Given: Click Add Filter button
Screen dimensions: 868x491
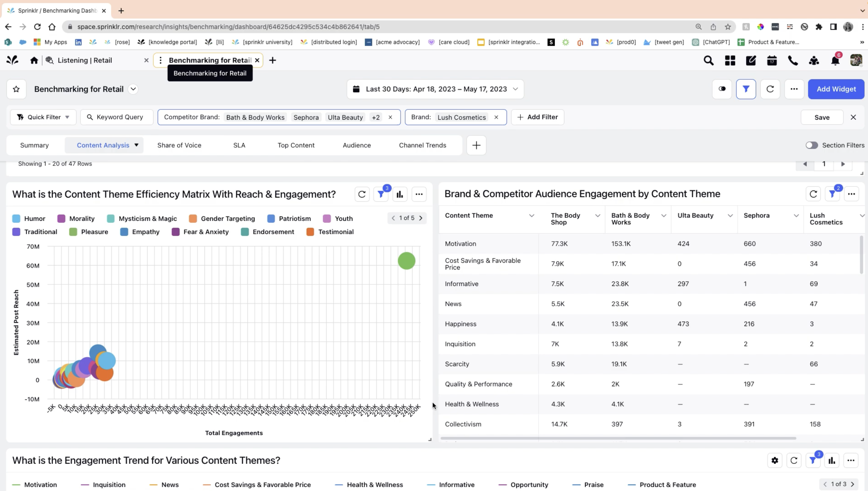Looking at the screenshot, I should tap(537, 117).
